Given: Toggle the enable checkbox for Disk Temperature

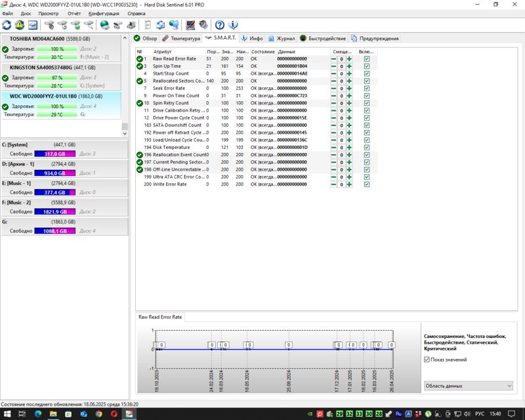Looking at the screenshot, I should [x=367, y=148].
